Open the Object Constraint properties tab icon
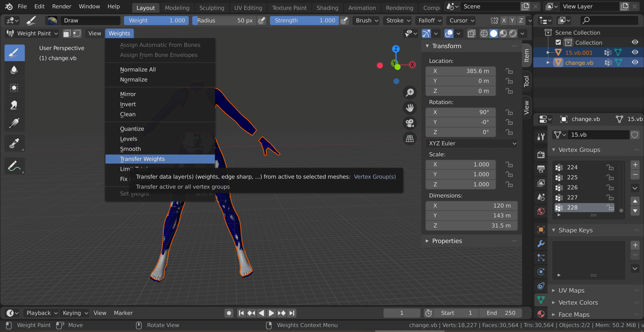Image resolution: width=644 pixels, height=332 pixels. coord(541,286)
